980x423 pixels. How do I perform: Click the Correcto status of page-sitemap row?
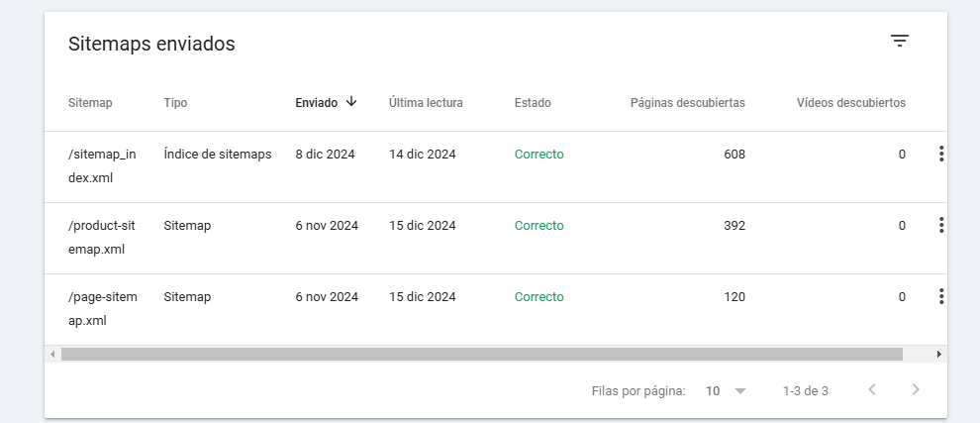coord(539,297)
